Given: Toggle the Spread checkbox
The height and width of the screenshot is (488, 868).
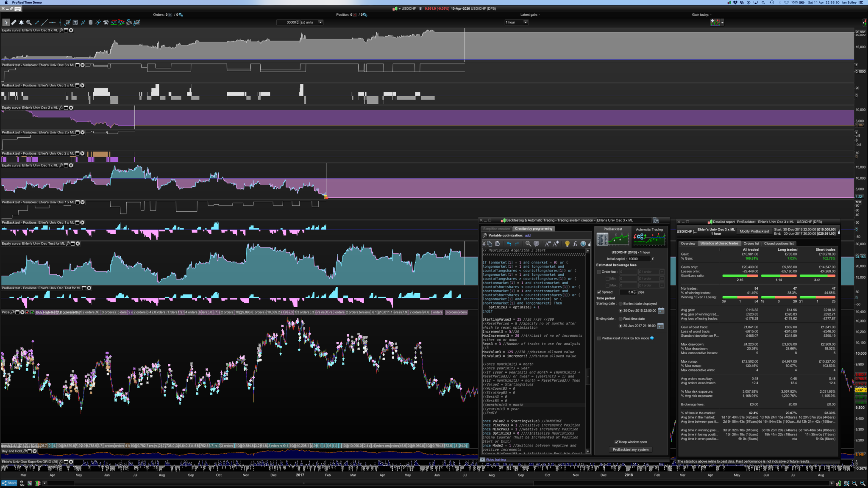Looking at the screenshot, I should 599,292.
